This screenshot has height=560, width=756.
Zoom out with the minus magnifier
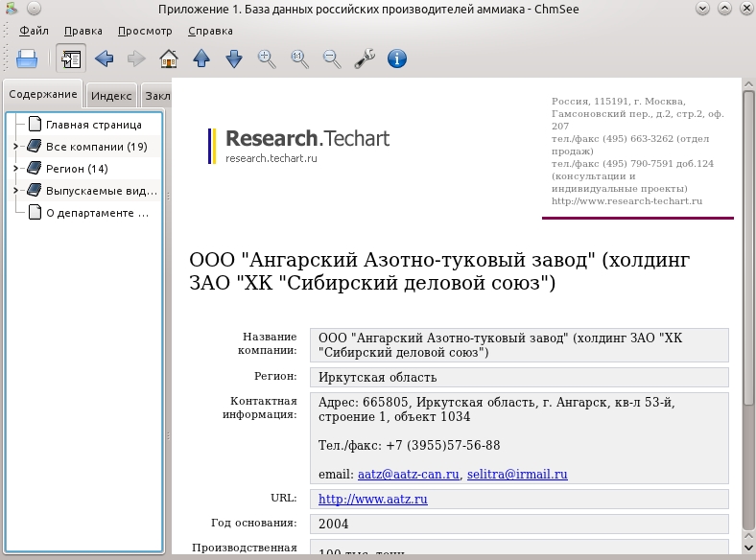pyautogui.click(x=332, y=58)
